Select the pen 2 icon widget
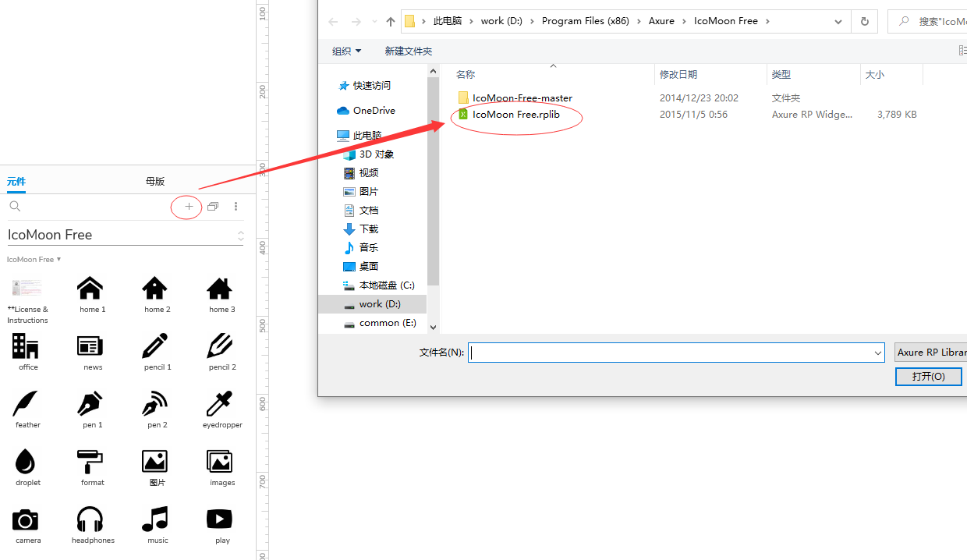 pyautogui.click(x=155, y=404)
